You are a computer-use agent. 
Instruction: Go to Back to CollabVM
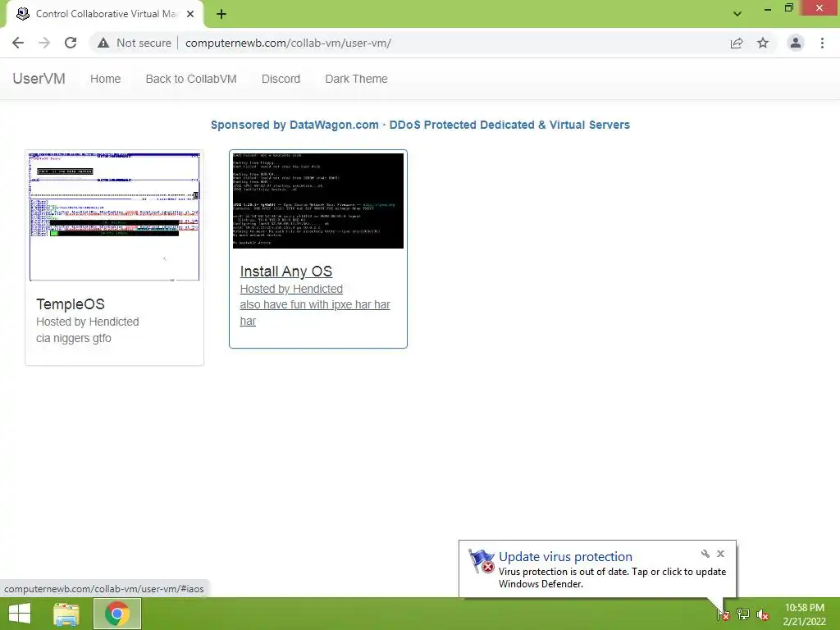[x=191, y=79]
